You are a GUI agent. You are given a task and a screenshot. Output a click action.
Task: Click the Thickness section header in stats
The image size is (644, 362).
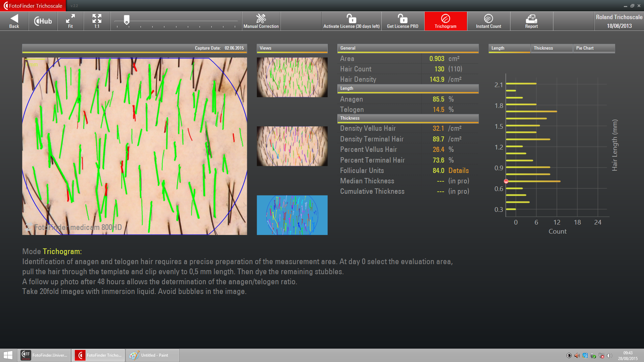pyautogui.click(x=408, y=118)
